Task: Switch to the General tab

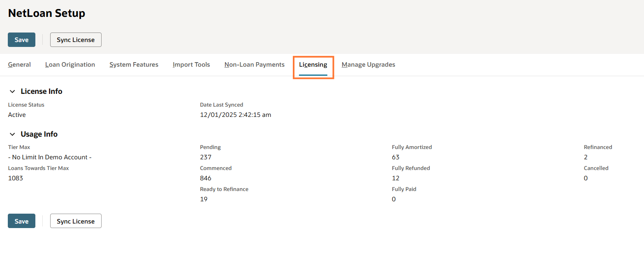Action: pyautogui.click(x=19, y=65)
